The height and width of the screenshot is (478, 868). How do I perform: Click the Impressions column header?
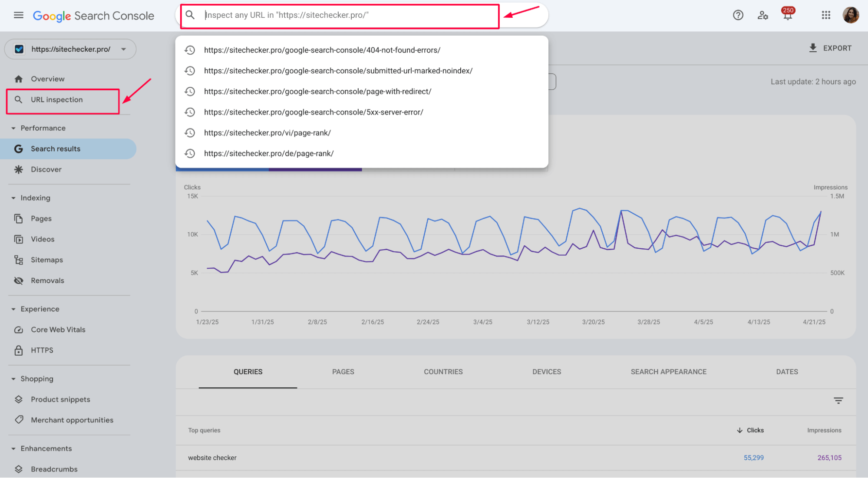(824, 430)
